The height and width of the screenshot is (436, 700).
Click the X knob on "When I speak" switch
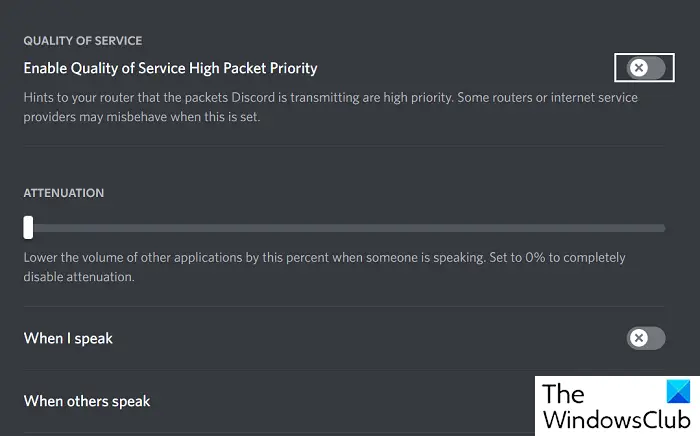pyautogui.click(x=639, y=338)
